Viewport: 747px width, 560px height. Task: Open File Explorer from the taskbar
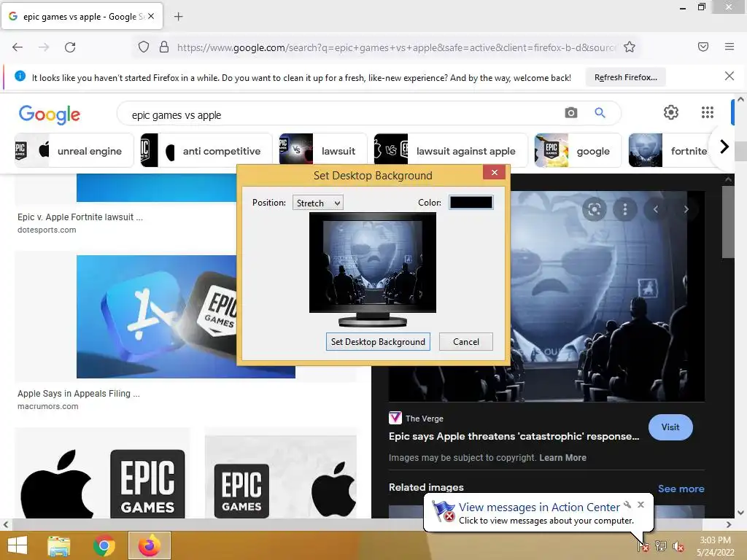pyautogui.click(x=58, y=545)
